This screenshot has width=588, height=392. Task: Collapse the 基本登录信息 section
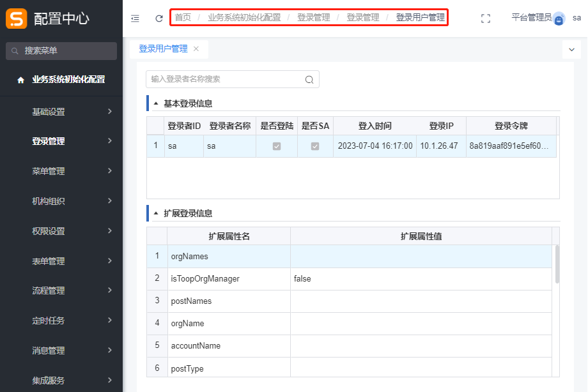156,103
